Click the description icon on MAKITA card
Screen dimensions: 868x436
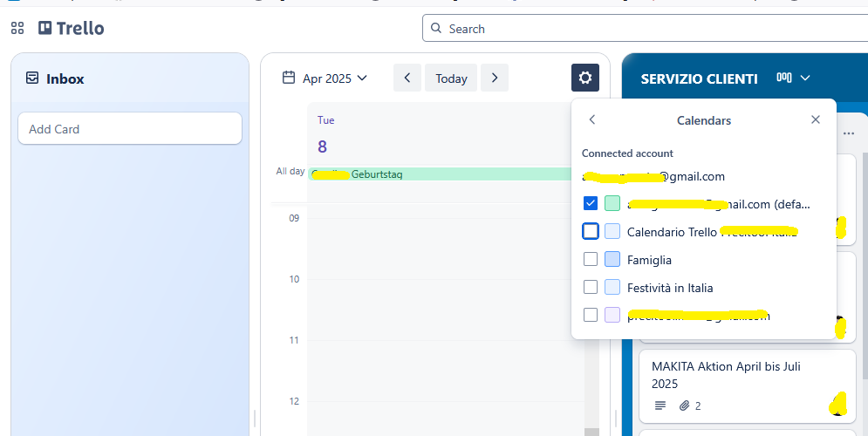[x=660, y=405]
